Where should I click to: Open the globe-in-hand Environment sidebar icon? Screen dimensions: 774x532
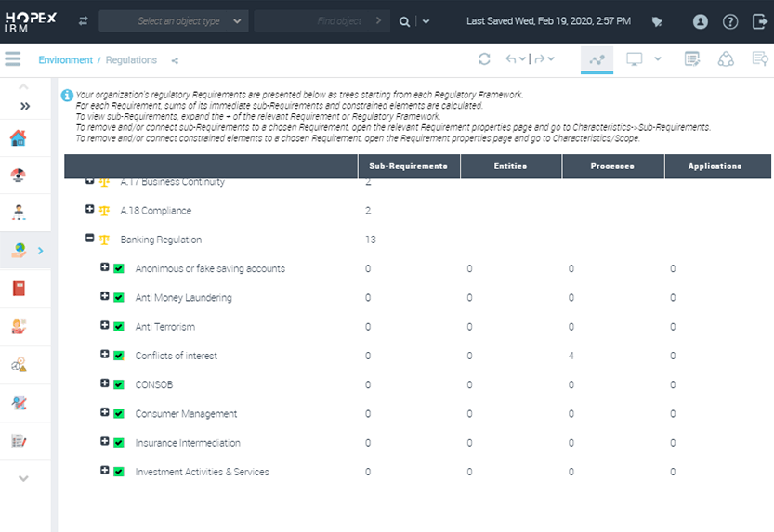click(19, 250)
